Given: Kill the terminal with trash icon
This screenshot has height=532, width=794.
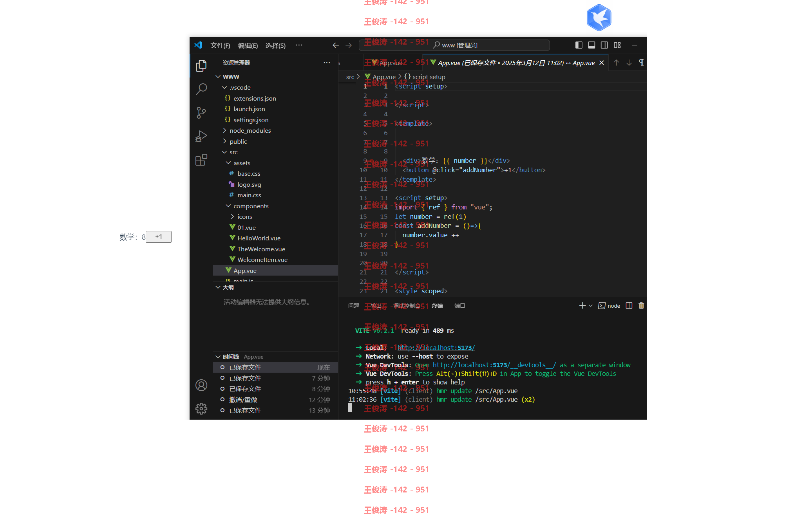Looking at the screenshot, I should [641, 306].
